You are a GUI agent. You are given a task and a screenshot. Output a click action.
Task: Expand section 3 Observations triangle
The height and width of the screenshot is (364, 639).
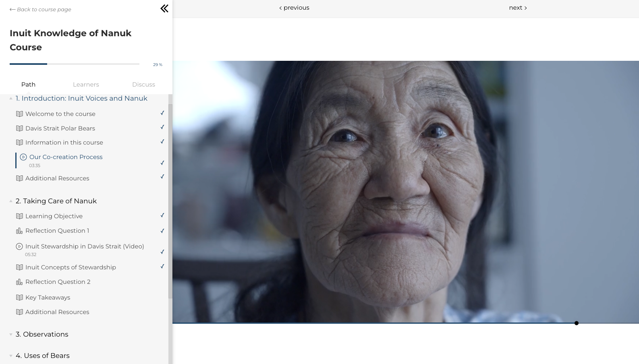coord(11,335)
